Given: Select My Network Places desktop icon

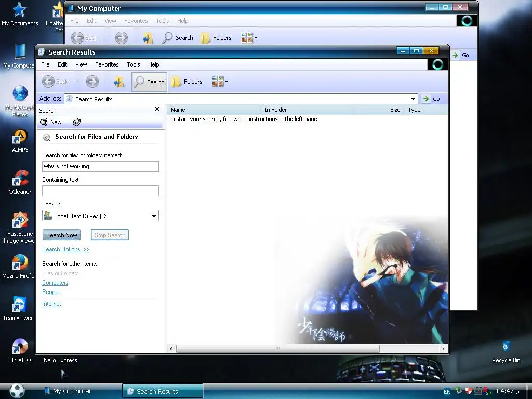Looking at the screenshot, I should pos(20,101).
